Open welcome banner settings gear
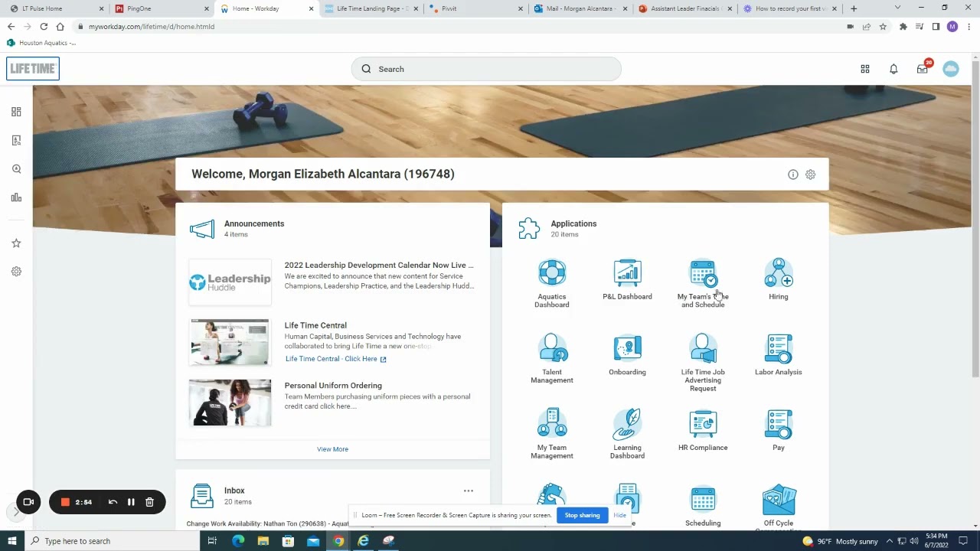The height and width of the screenshot is (551, 980). point(811,174)
